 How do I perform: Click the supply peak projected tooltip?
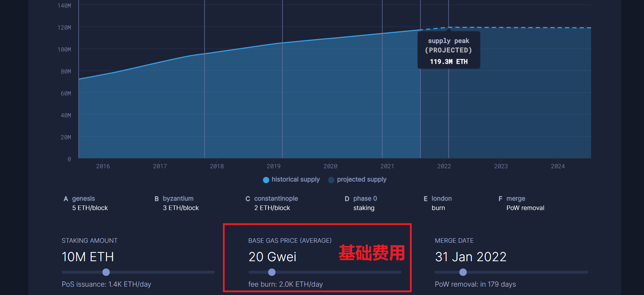[449, 50]
